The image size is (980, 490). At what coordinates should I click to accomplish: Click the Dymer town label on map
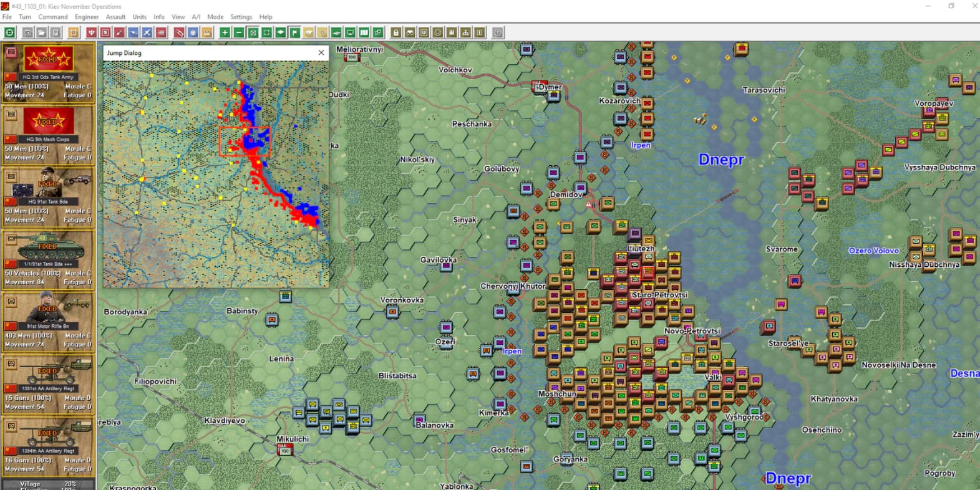pos(550,87)
